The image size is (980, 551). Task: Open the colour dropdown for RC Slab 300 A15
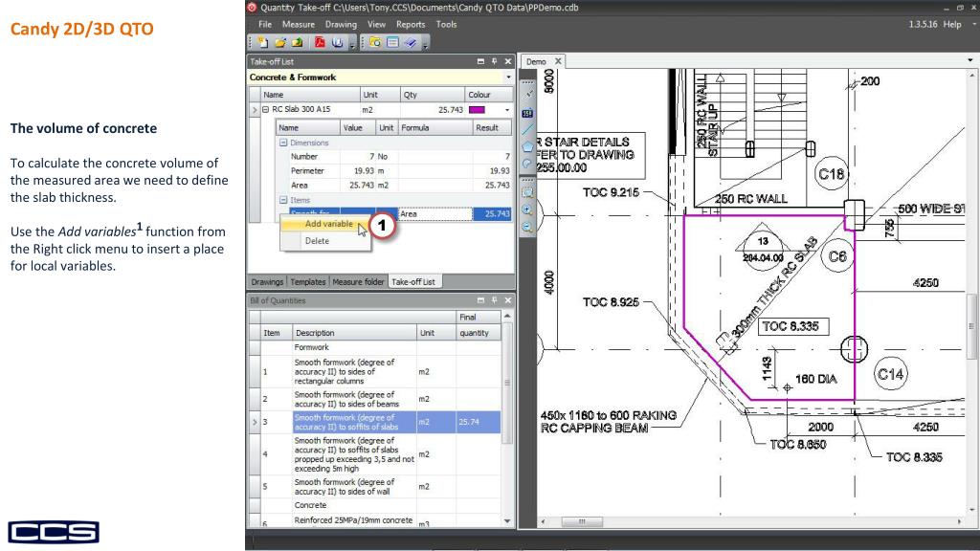507,110
